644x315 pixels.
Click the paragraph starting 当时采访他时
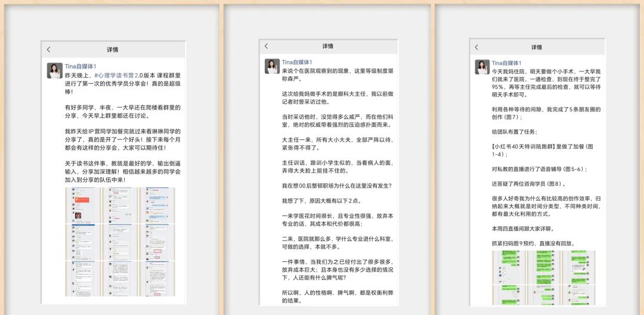coord(338,121)
